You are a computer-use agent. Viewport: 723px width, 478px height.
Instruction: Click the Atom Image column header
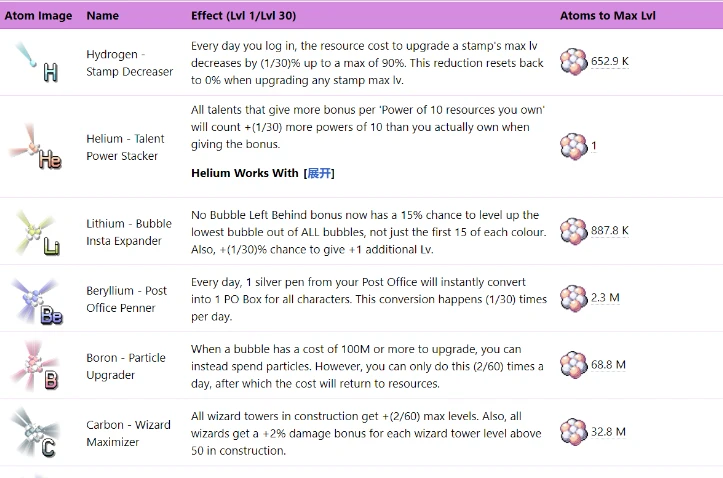click(38, 16)
